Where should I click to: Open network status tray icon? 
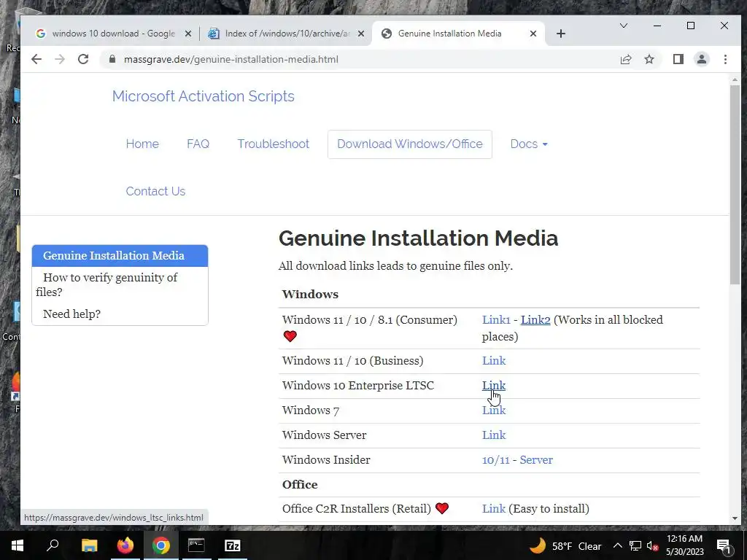[635, 545]
